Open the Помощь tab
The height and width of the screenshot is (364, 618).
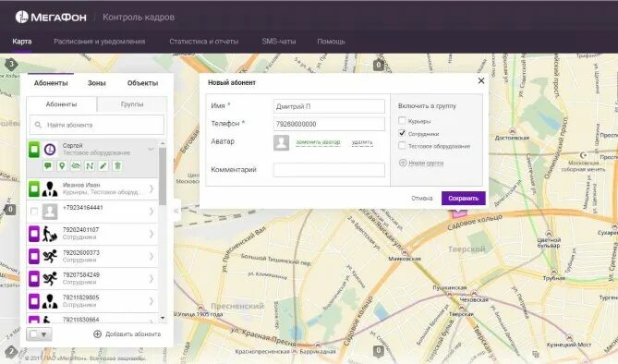[x=331, y=42]
